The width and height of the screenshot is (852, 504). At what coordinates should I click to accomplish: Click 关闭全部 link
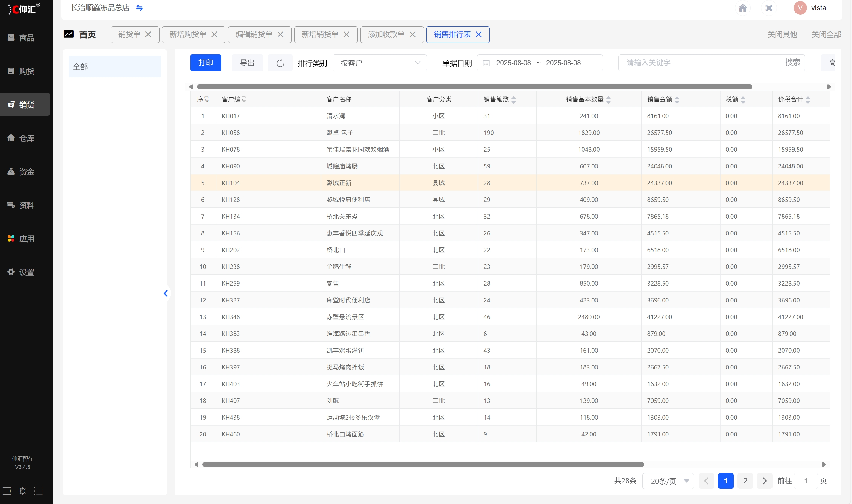(x=826, y=35)
